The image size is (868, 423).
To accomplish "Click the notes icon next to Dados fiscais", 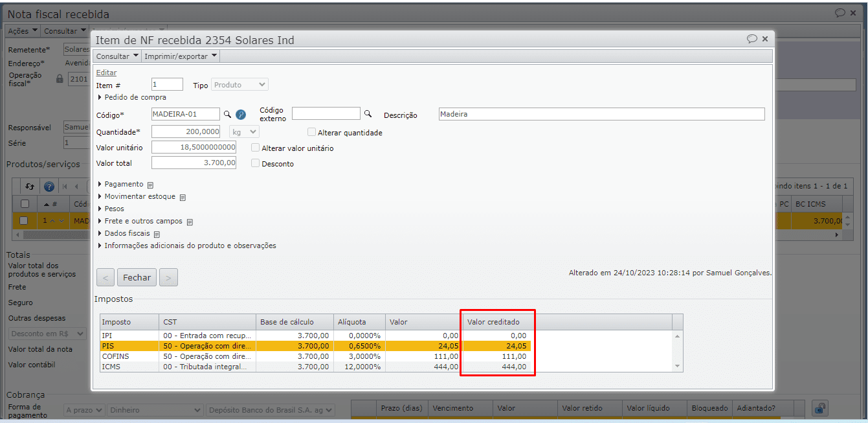I will (x=157, y=234).
